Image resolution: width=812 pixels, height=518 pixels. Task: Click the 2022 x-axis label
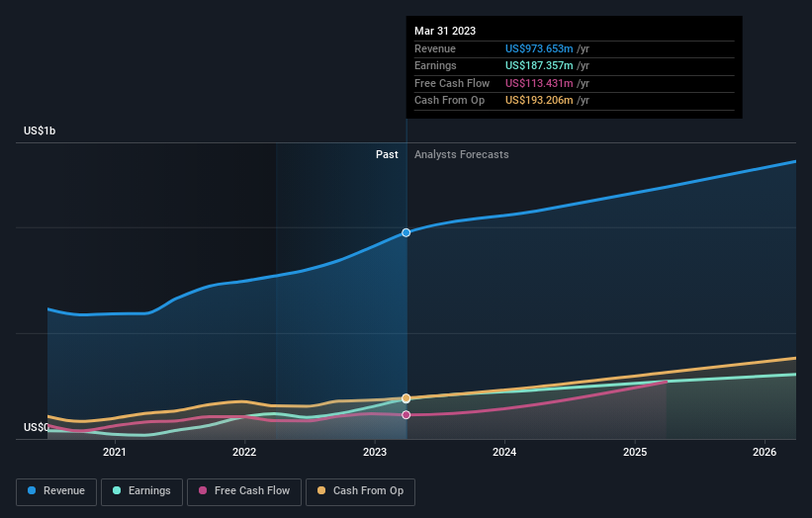[244, 452]
